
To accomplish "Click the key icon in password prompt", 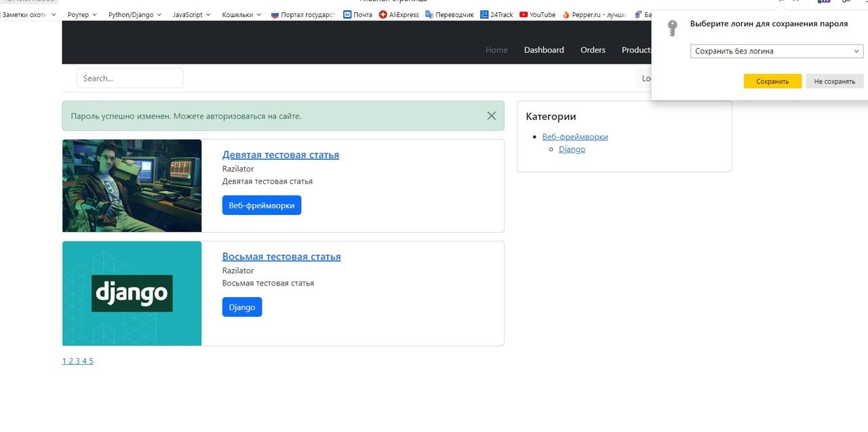I will pyautogui.click(x=672, y=28).
